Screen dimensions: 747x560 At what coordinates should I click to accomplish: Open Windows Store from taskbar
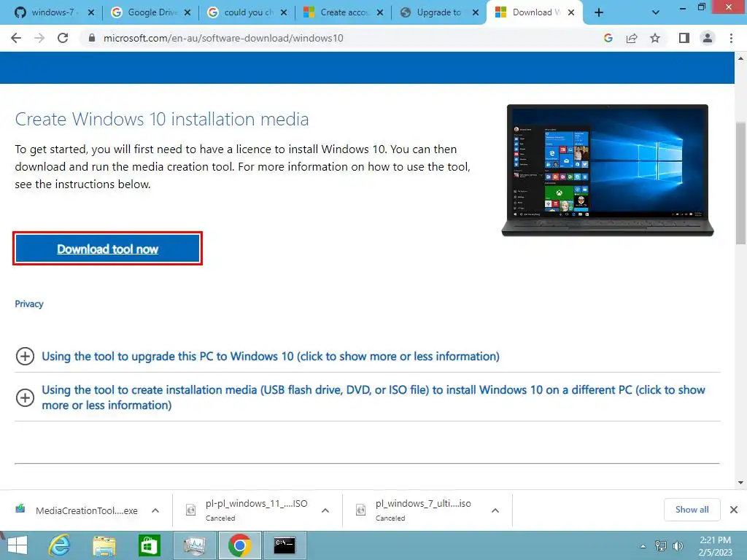pos(149,545)
